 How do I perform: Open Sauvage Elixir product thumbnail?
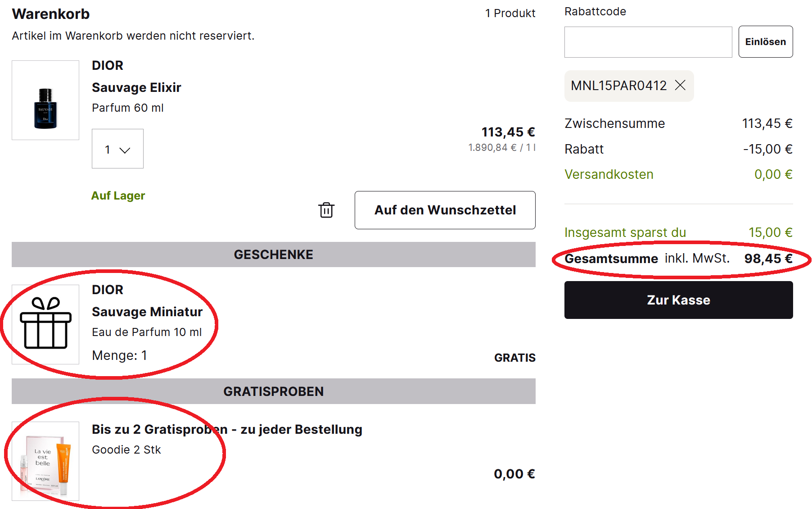45,100
